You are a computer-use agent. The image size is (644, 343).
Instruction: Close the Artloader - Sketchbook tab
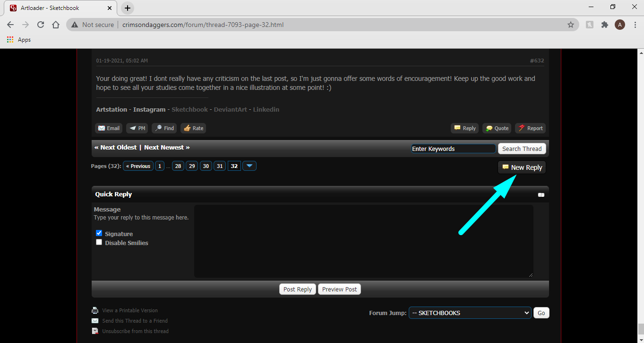(x=111, y=8)
